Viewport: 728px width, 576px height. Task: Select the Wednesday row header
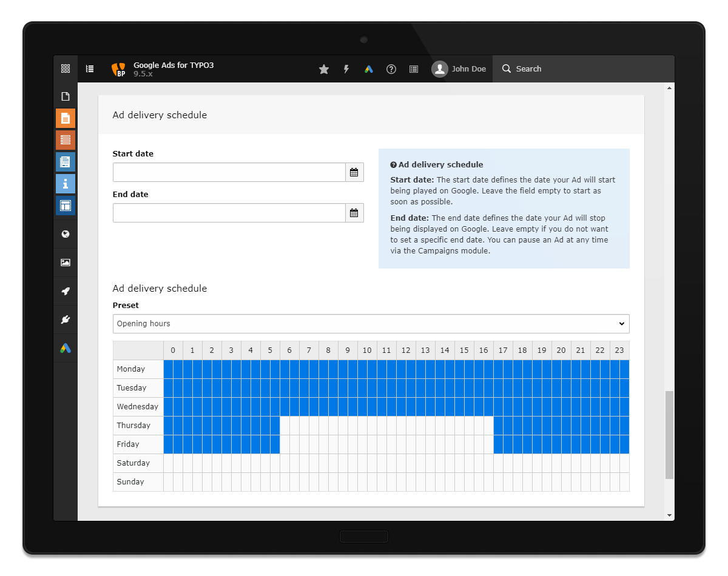coord(138,407)
